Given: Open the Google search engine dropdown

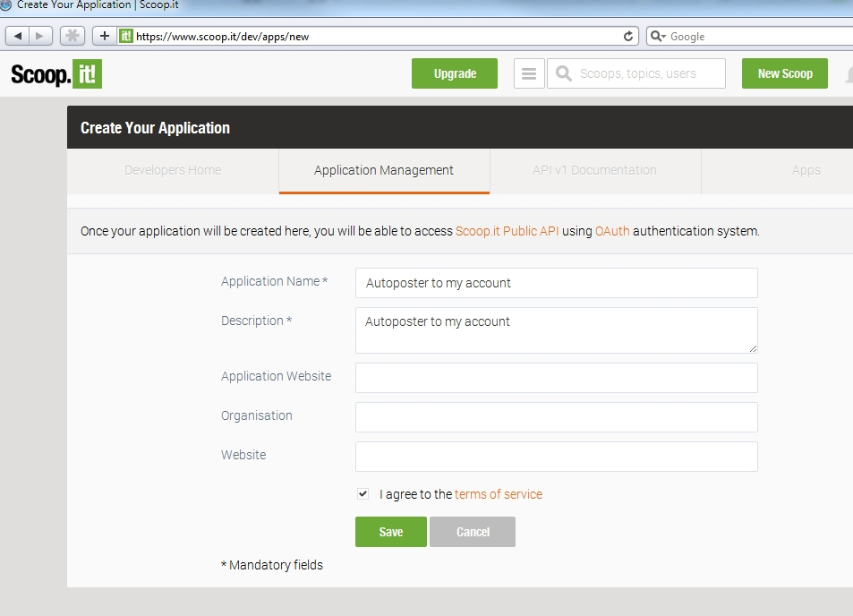Looking at the screenshot, I should click(x=660, y=36).
